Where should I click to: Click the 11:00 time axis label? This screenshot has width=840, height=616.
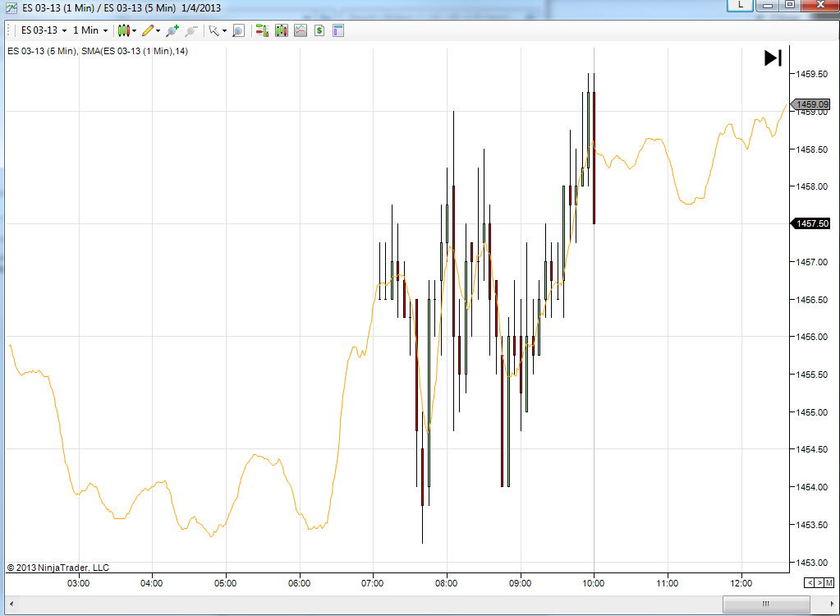(x=668, y=583)
